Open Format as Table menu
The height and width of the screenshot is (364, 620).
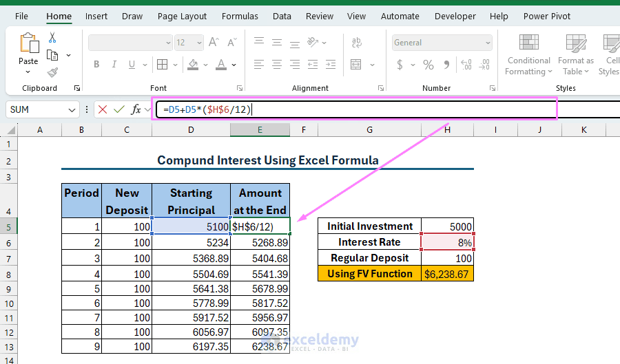coord(576,54)
